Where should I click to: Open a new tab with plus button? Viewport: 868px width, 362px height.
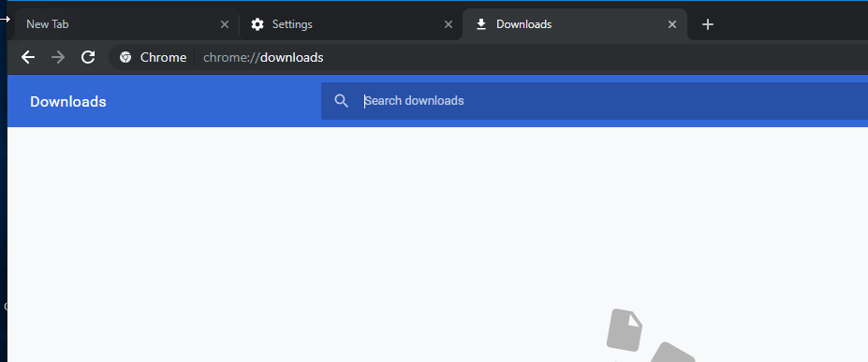tap(708, 24)
